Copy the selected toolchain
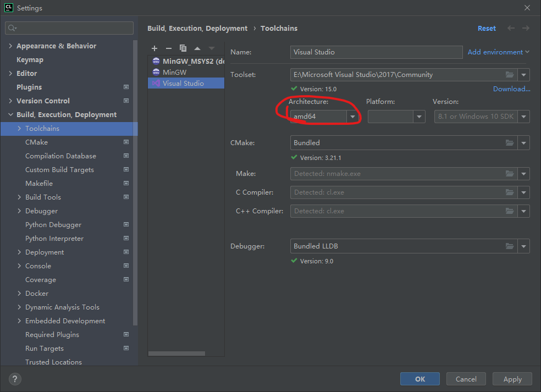 [183, 48]
